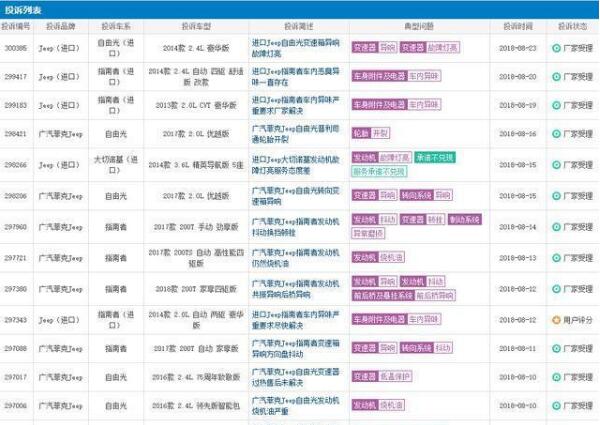Open the complaint link about 车内恶臭异味一直存在
This screenshot has width=600, height=425.
(295, 77)
